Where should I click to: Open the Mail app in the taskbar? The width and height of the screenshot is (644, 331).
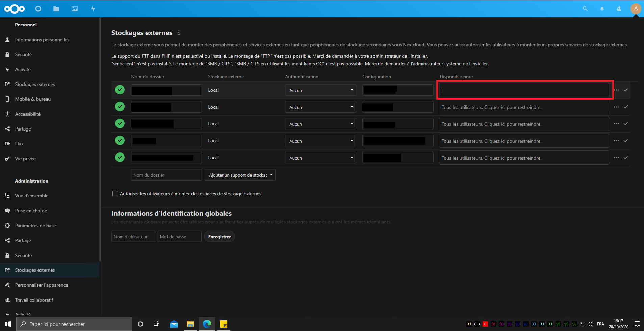[x=174, y=324]
